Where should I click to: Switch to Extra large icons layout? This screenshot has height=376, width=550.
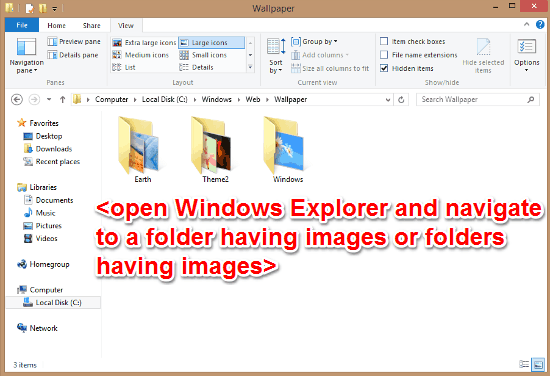[x=144, y=42]
